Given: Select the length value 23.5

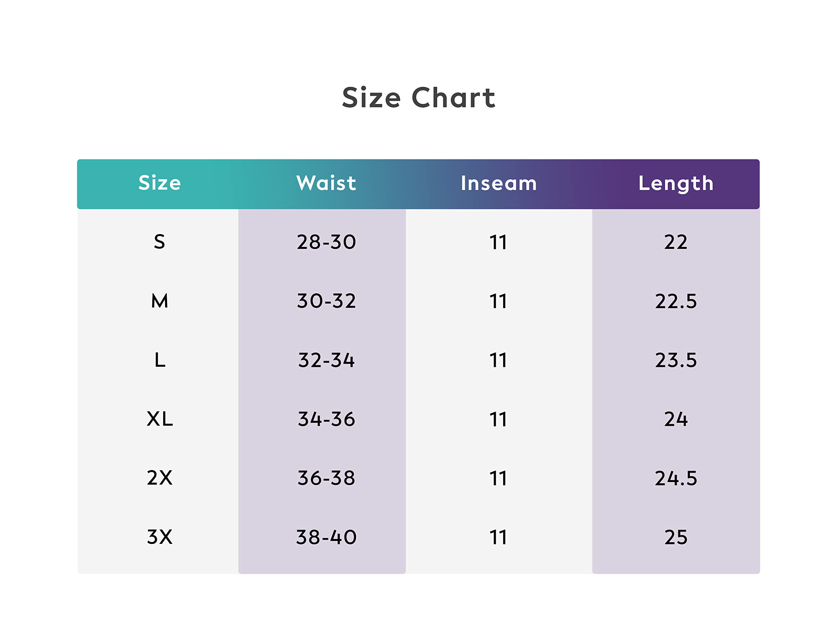Looking at the screenshot, I should [676, 360].
